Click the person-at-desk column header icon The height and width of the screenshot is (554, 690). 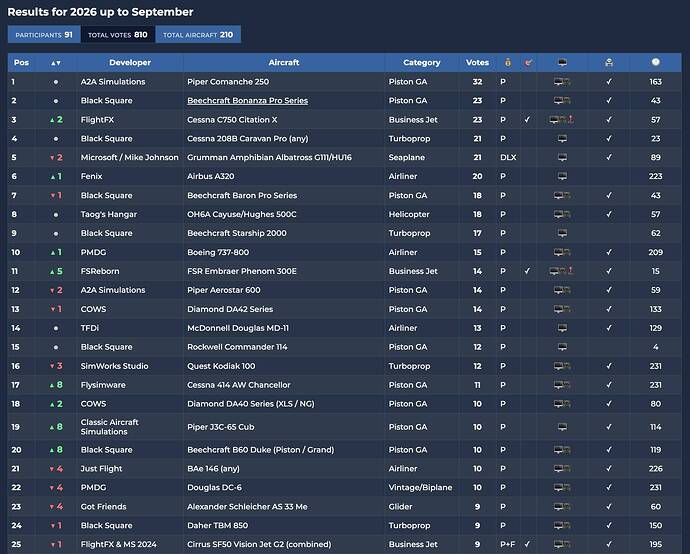[609, 62]
